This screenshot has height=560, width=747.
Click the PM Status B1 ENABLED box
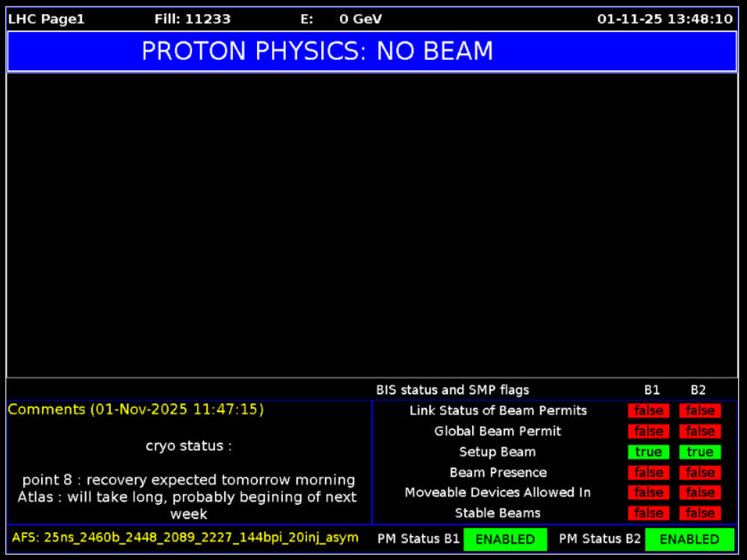coord(505,539)
